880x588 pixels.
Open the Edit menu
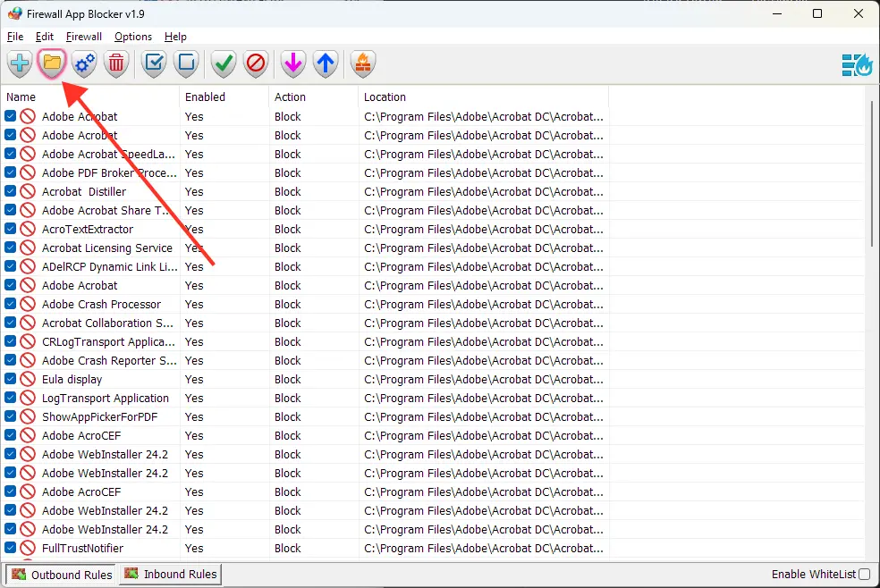(45, 37)
